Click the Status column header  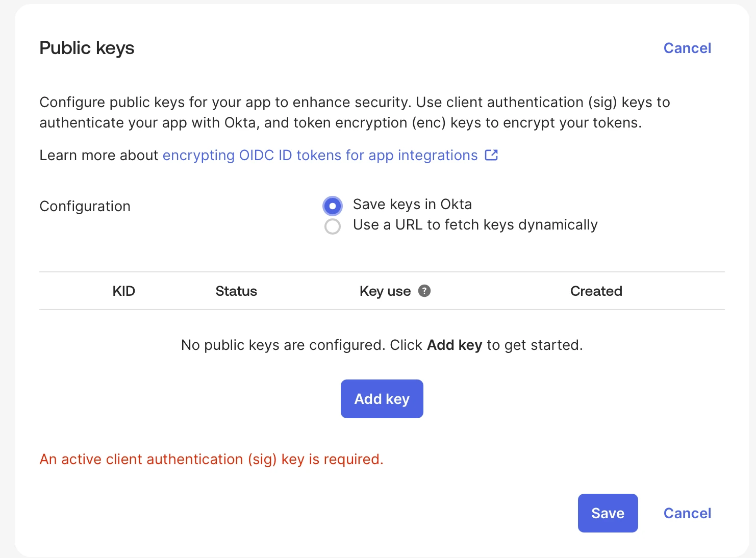click(236, 291)
